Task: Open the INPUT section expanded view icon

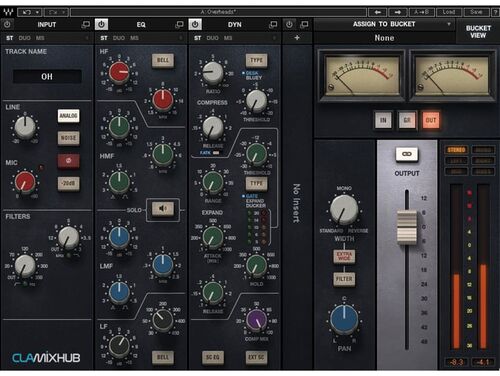Action: pos(86,24)
